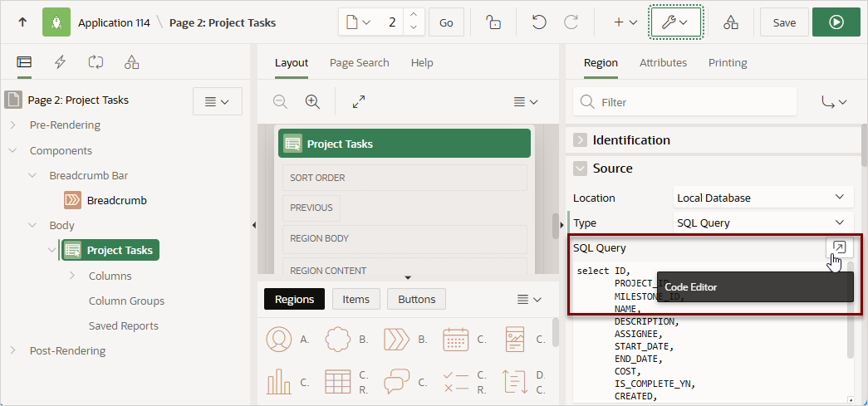
Task: Open the Utilities wrench menu
Action: (675, 22)
